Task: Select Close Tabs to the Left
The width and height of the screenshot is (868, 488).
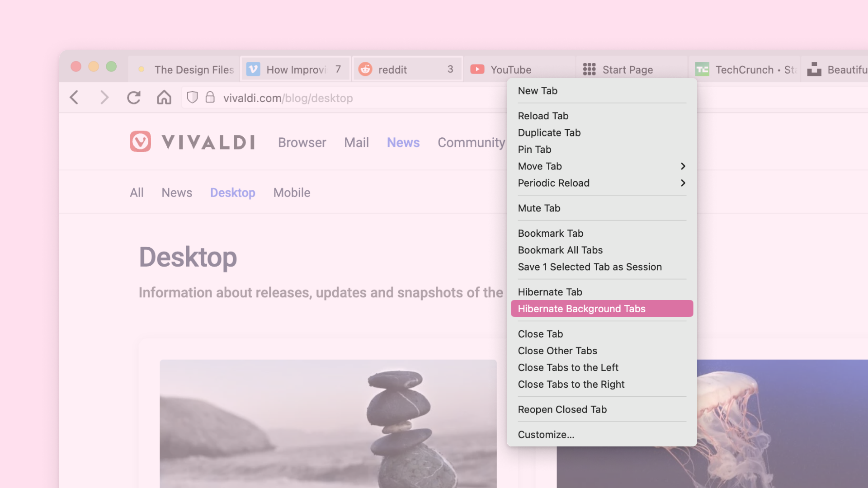Action: click(x=602, y=367)
